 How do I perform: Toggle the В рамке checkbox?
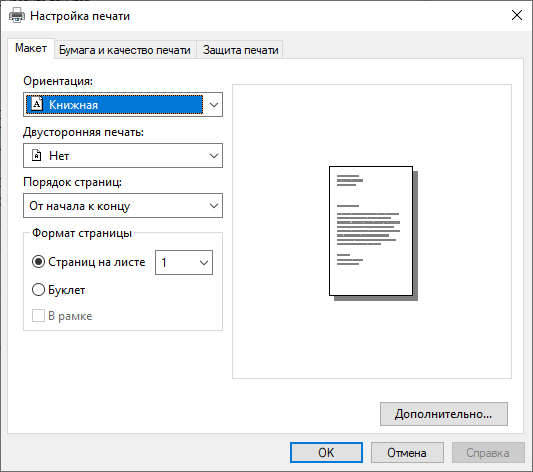coord(38,316)
